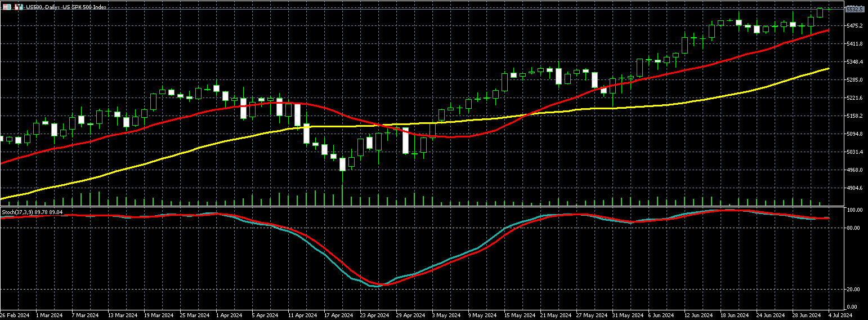Click the 100.00 stochastic scale label

point(854,210)
